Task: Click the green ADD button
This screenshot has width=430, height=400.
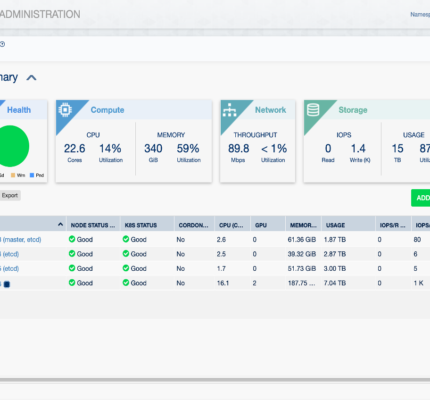Action: pyautogui.click(x=421, y=198)
